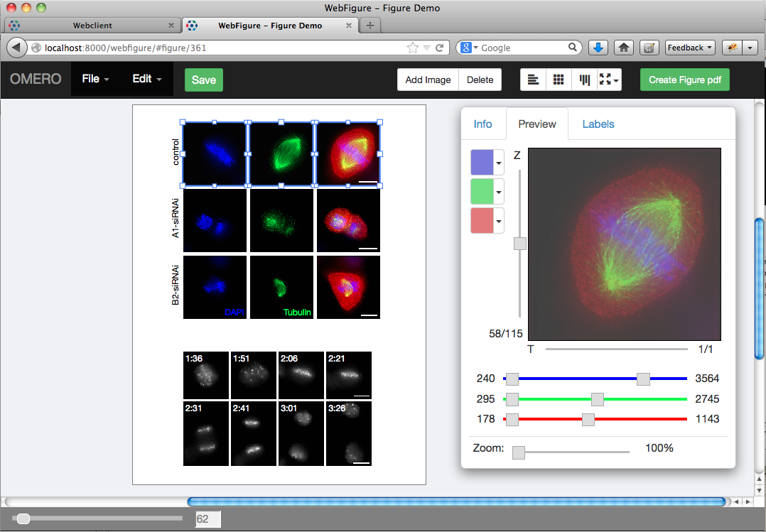The width and height of the screenshot is (766, 532).
Task: Switch to the Labels tab
Action: point(598,124)
